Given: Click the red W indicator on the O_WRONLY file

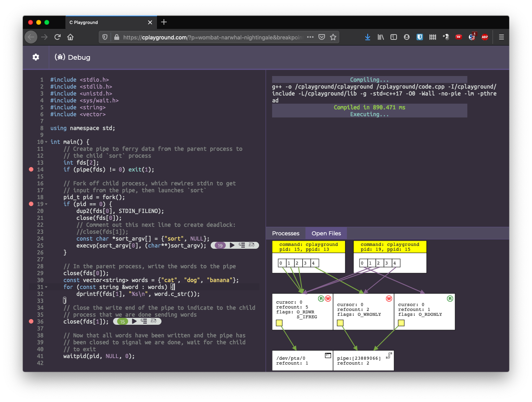Looking at the screenshot, I should point(388,298).
